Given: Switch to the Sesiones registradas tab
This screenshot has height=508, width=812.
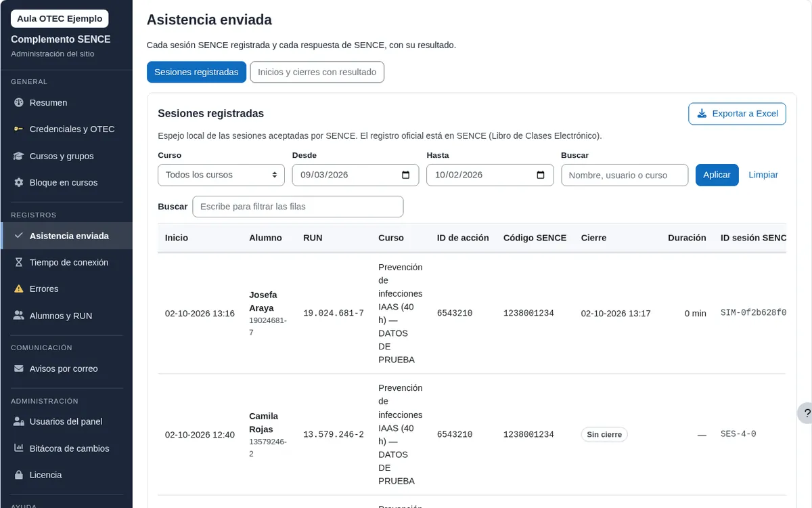Looking at the screenshot, I should pyautogui.click(x=196, y=72).
